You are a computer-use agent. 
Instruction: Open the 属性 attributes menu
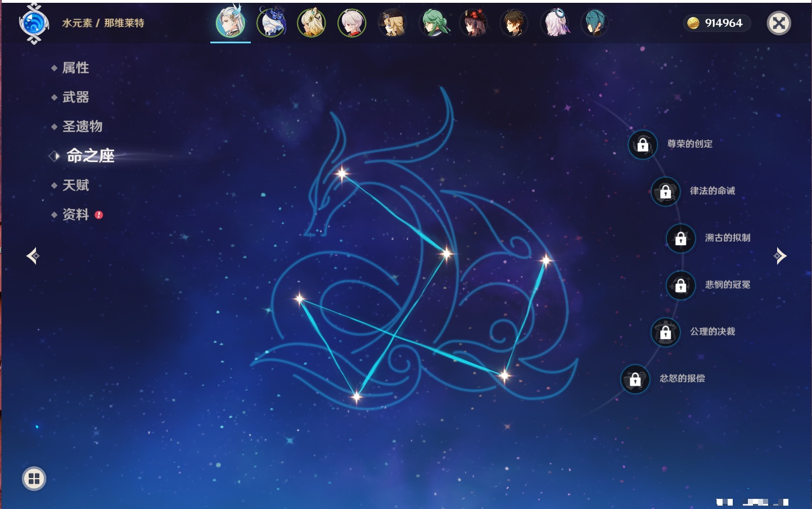pos(75,68)
